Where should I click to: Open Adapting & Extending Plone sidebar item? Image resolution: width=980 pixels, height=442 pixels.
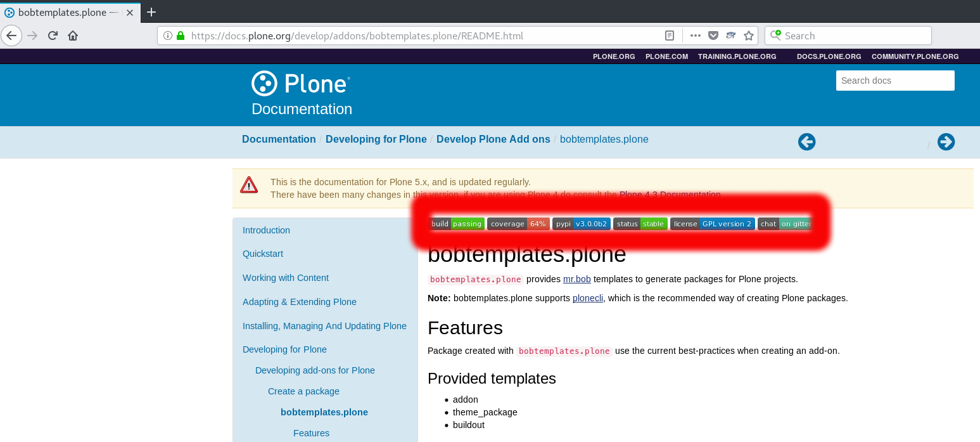tap(300, 302)
